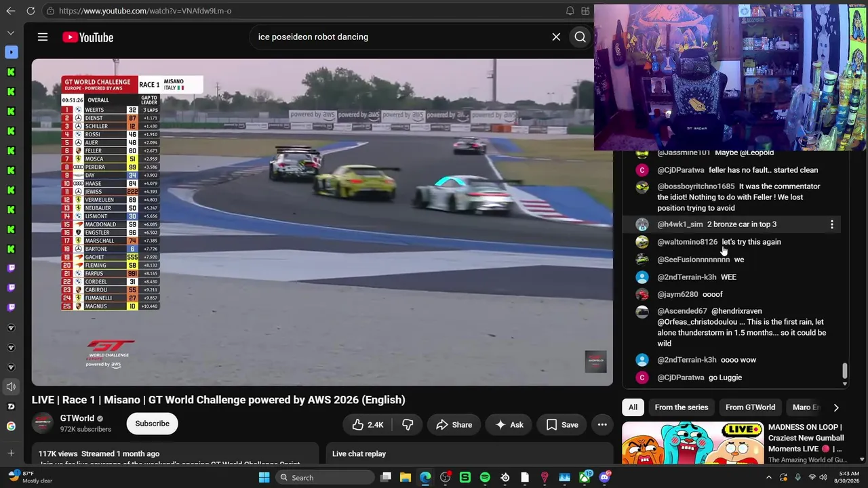The width and height of the screenshot is (868, 488).
Task: Click the chat user @bossboyritchno1685
Action: [x=696, y=186]
